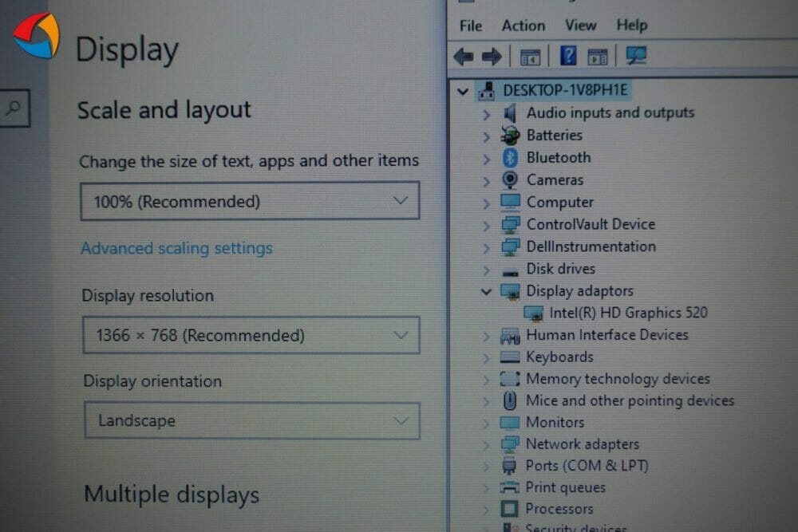Expand the Monitors node
798x532 pixels.
point(486,424)
